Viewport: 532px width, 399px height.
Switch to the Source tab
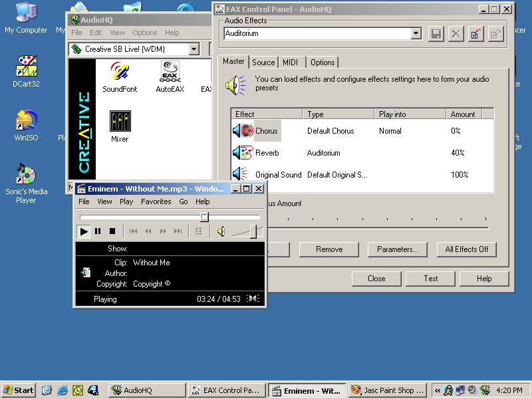pos(263,63)
